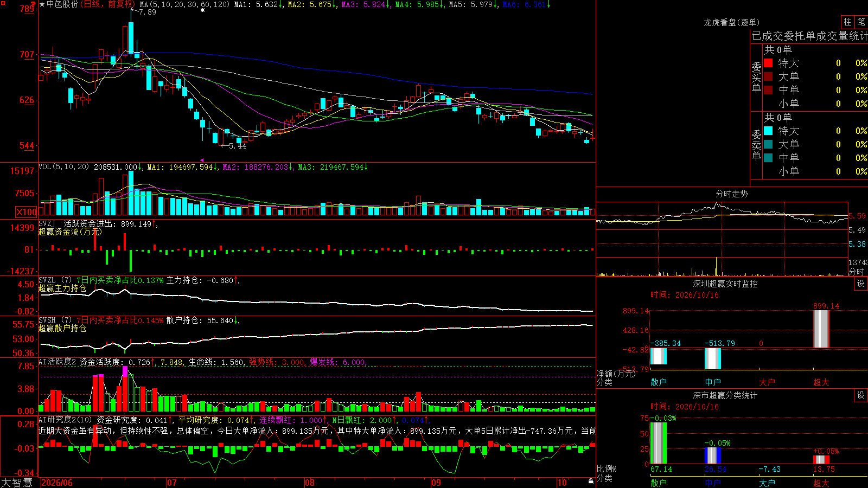The image size is (868, 488).
Task: Click the small lock icon at bottom right
Action: [x=591, y=481]
